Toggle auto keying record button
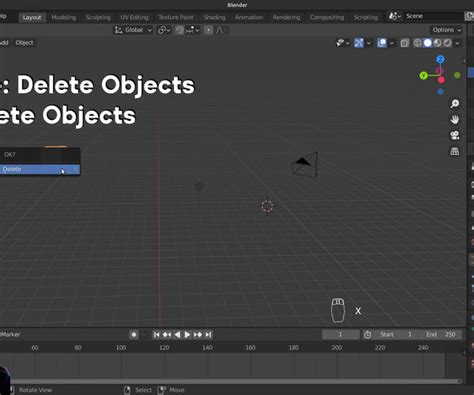The image size is (474, 395). coord(134,334)
